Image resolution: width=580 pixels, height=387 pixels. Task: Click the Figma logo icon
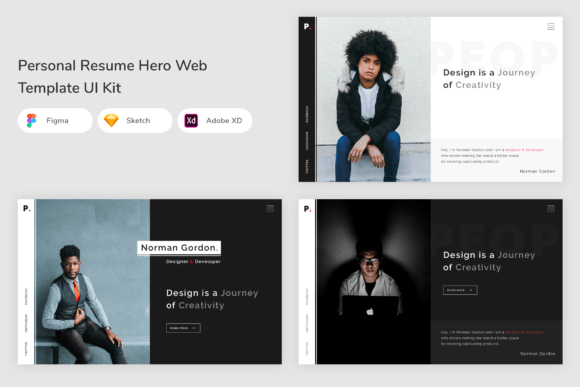point(31,121)
